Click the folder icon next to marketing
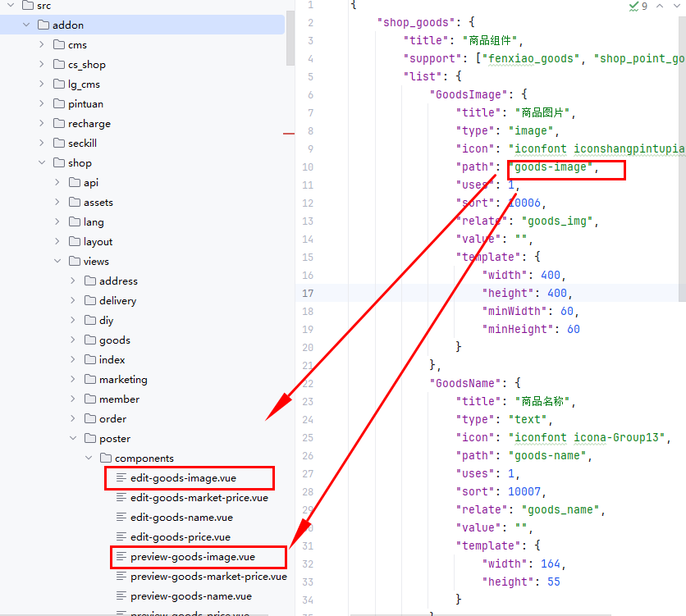 tap(90, 380)
